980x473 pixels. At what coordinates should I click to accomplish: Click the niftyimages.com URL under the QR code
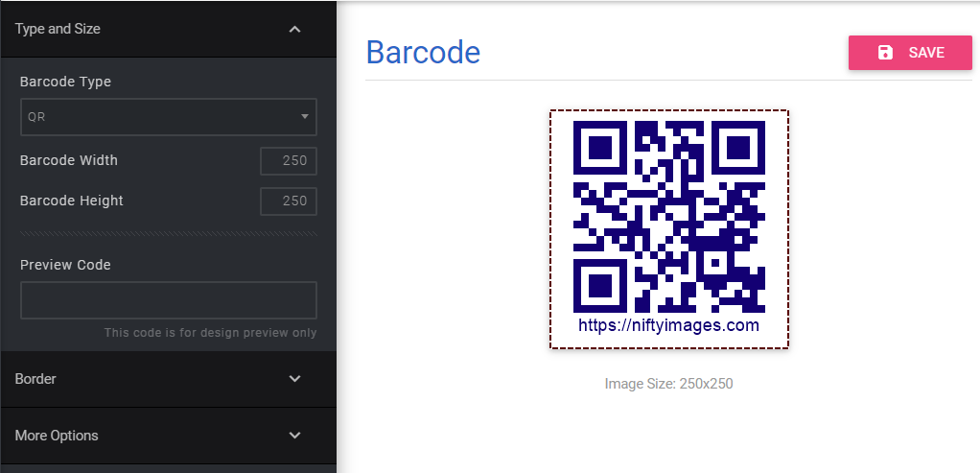point(668,325)
